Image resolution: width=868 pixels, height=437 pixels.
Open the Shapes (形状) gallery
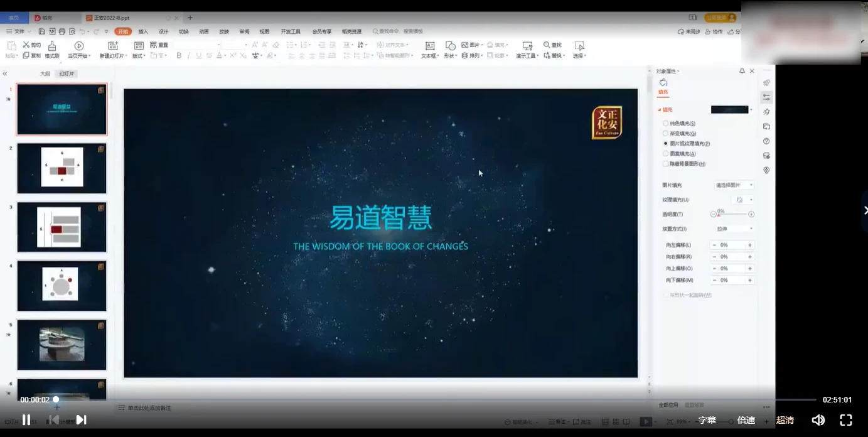[x=450, y=50]
